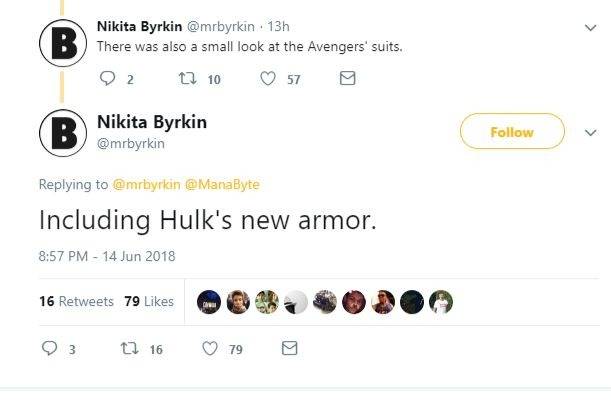
Task: Click Nikita Byrkin's main tweet profile avatar
Action: 60,133
